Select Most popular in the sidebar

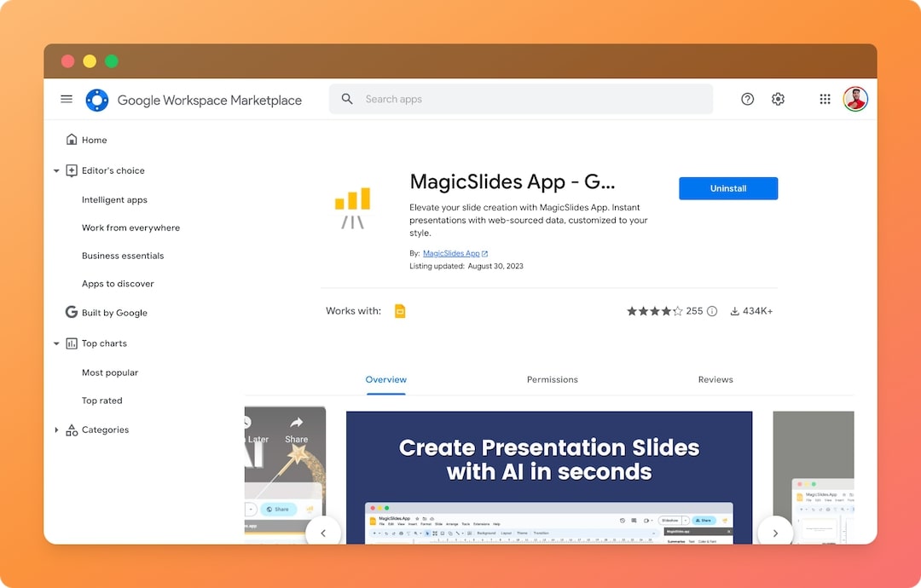[x=110, y=373]
